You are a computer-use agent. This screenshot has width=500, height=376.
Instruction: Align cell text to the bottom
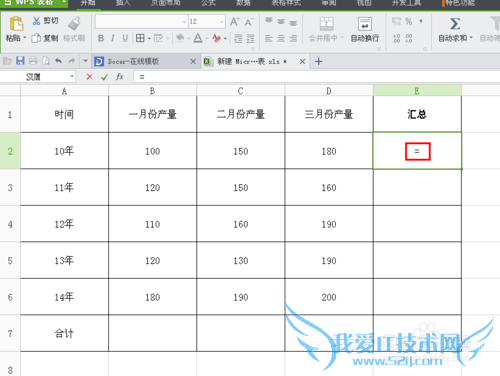point(293,23)
